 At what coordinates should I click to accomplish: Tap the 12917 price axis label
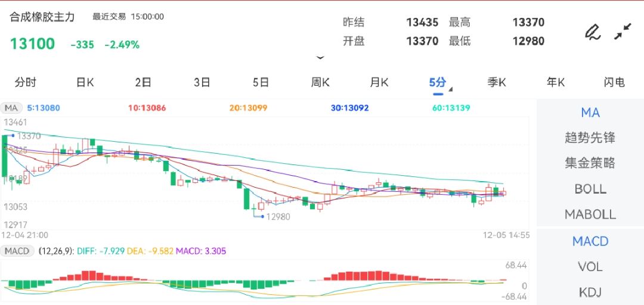(x=15, y=225)
